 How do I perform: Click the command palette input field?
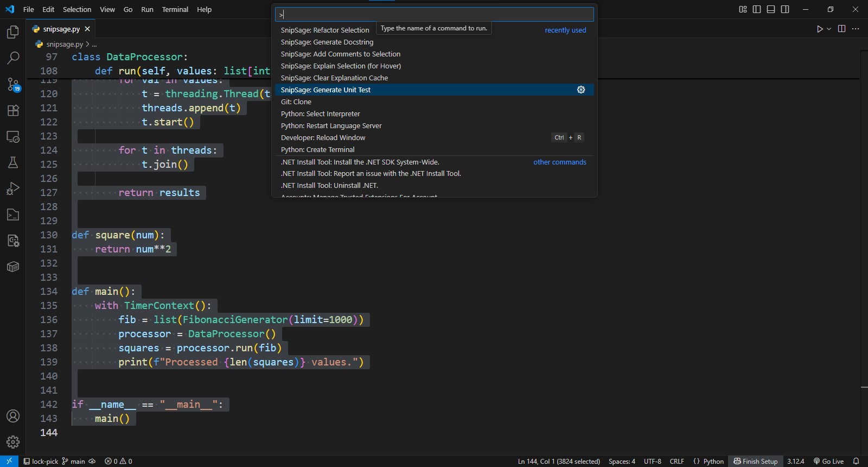(435, 15)
